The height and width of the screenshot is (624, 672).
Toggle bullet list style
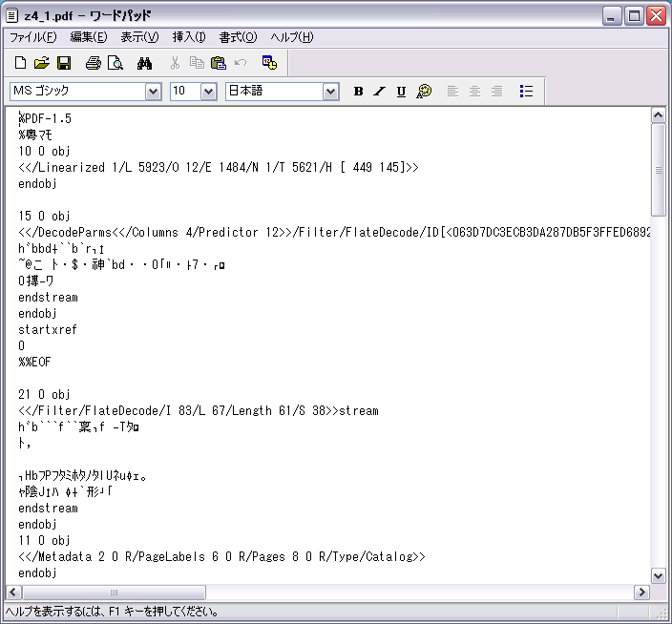pos(526,92)
